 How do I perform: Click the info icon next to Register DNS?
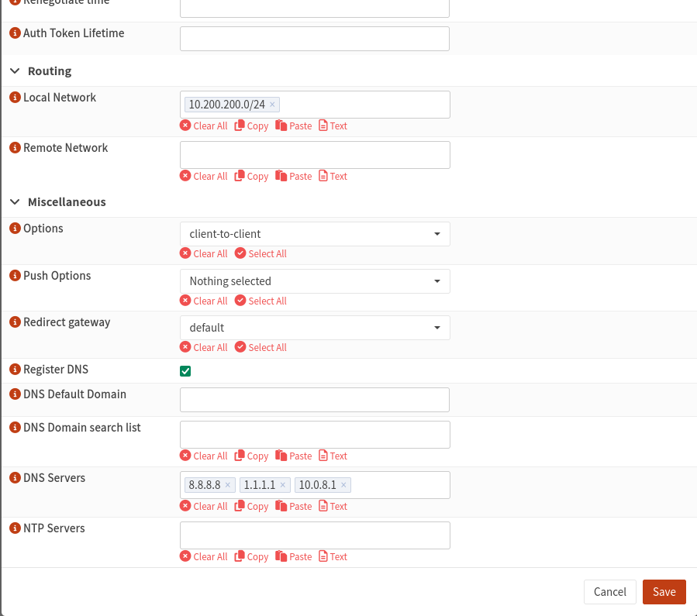14,370
